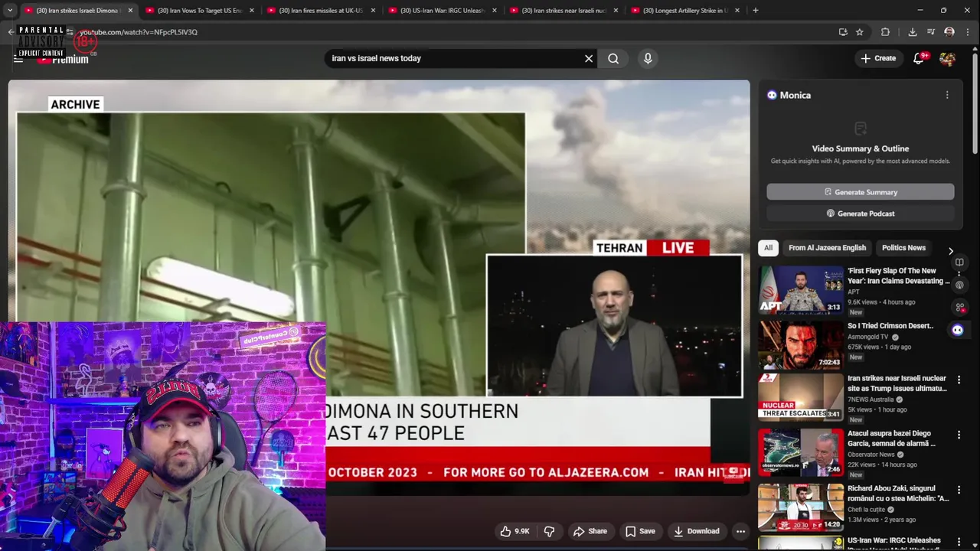Click the Monica book sidebar icon

pyautogui.click(x=959, y=262)
